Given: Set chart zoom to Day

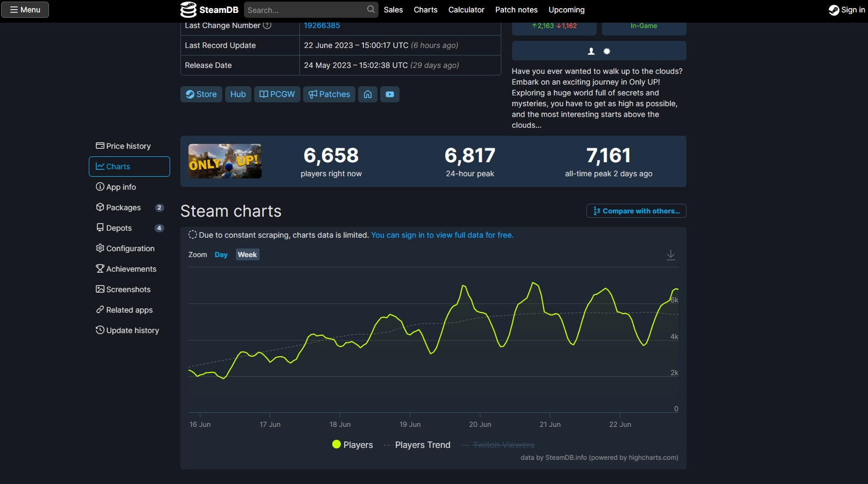Looking at the screenshot, I should [221, 254].
